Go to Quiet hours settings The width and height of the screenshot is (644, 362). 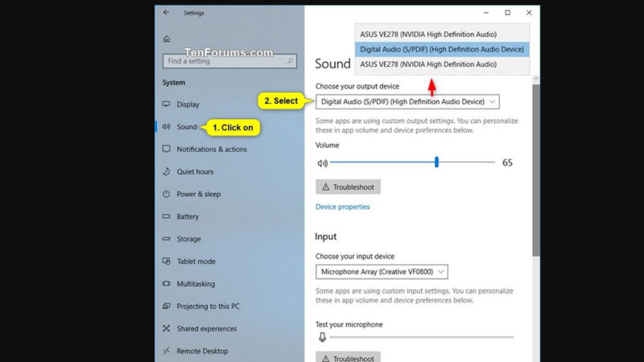tap(195, 171)
